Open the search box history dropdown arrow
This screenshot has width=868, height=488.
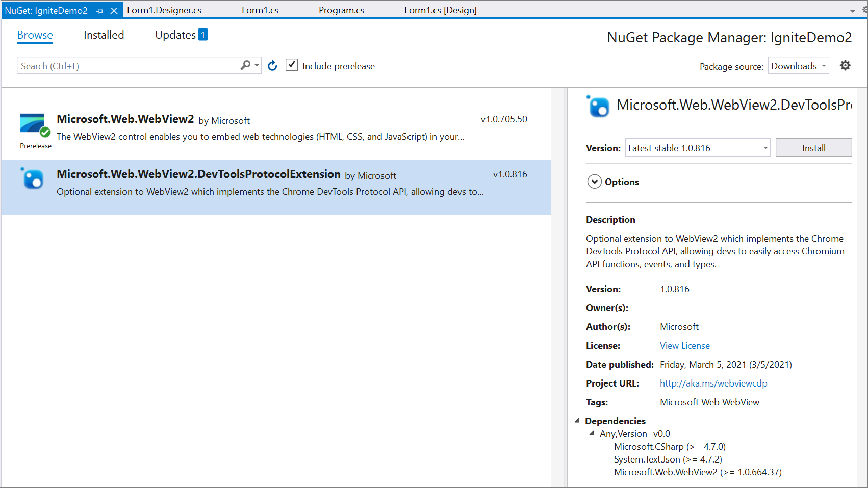click(x=257, y=65)
